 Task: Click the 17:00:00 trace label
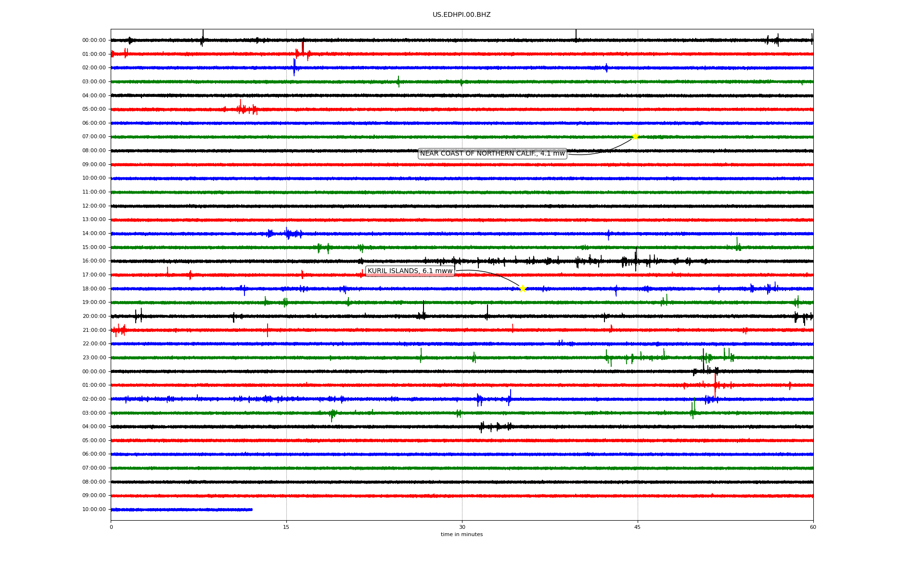click(94, 275)
